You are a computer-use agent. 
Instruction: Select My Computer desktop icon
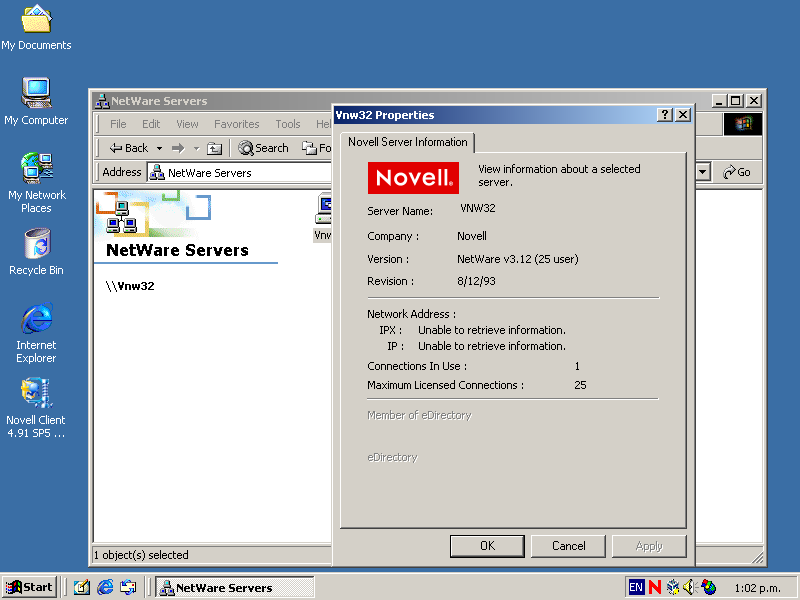[x=36, y=101]
